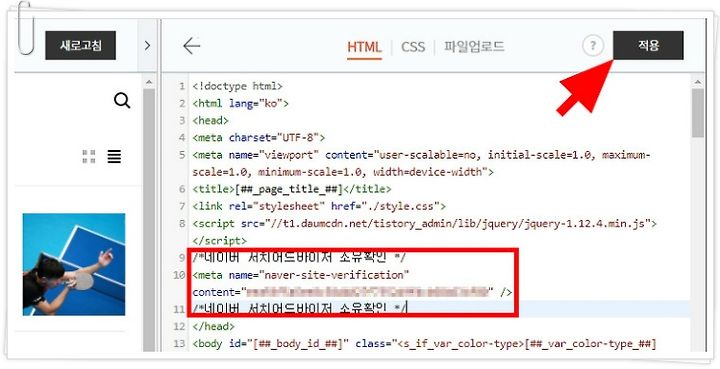The image size is (720, 369).
Task: Click the meta charset="UTF-8" line
Action: [x=259, y=137]
